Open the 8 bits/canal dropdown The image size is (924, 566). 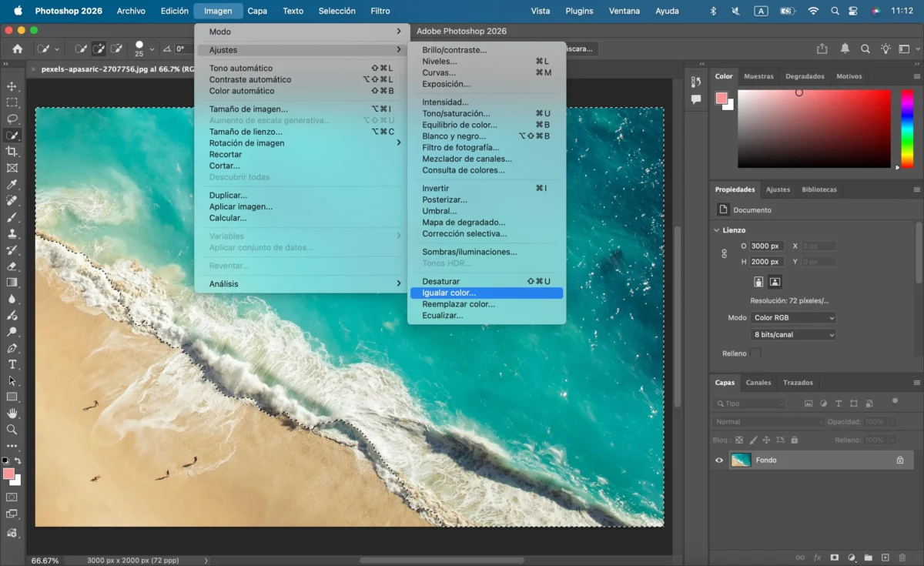(794, 335)
